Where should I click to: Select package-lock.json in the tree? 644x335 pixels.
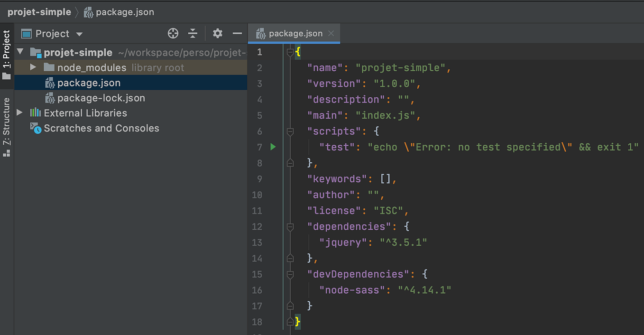click(101, 98)
